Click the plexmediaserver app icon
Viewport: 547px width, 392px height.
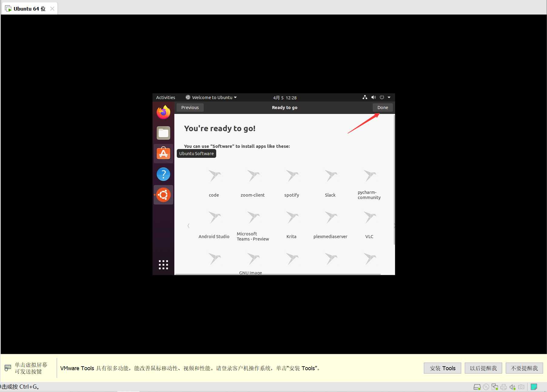(x=331, y=217)
